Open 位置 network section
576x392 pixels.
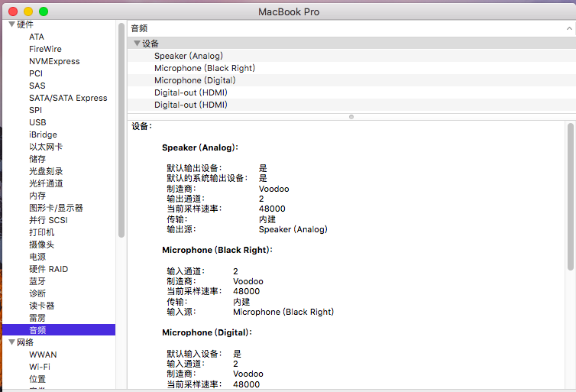point(37,379)
